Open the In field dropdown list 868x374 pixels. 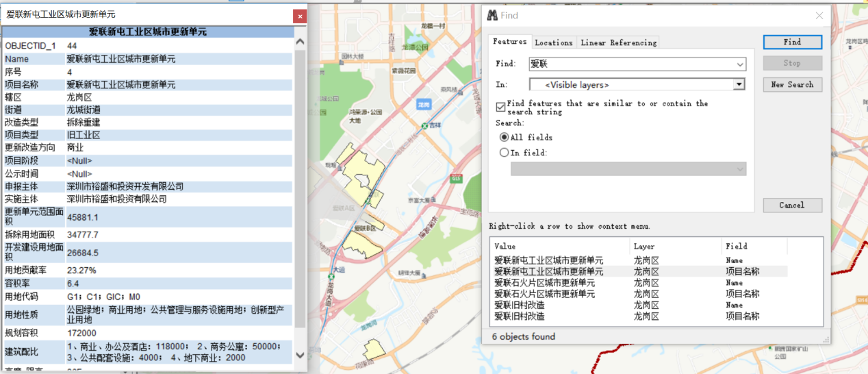click(x=739, y=169)
